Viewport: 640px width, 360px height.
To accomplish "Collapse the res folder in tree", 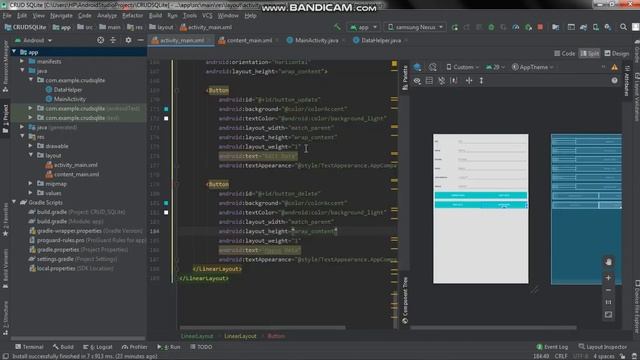I will pos(22,136).
